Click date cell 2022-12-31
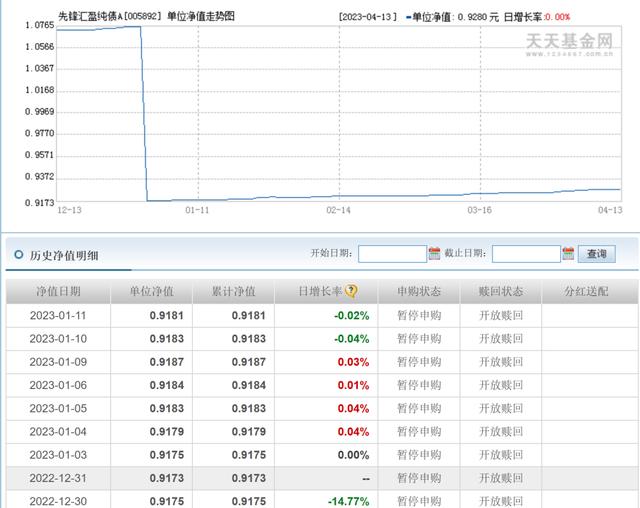This screenshot has width=640, height=508. pos(58,478)
